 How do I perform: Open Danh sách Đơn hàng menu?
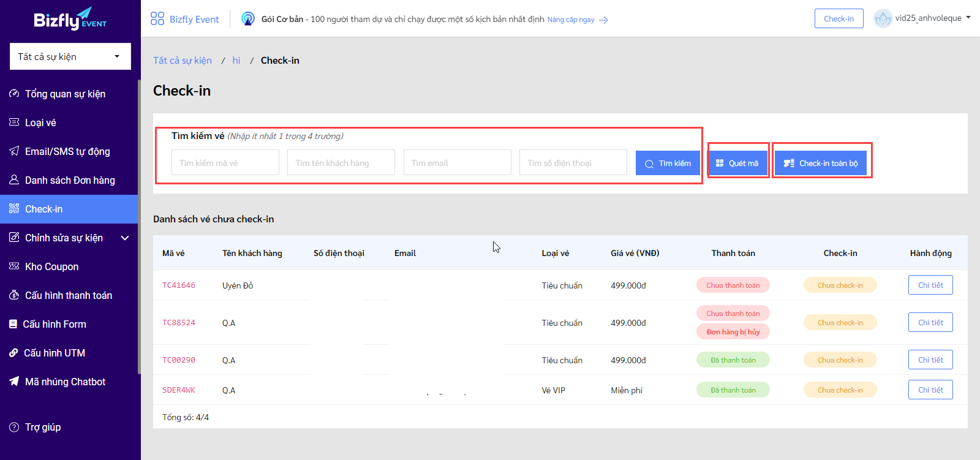click(x=70, y=180)
